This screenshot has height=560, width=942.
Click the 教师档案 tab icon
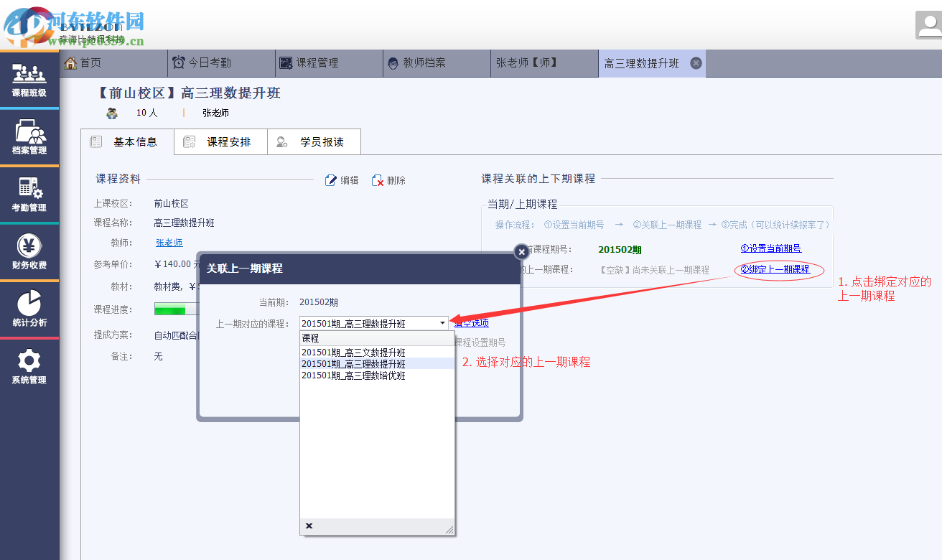click(393, 63)
